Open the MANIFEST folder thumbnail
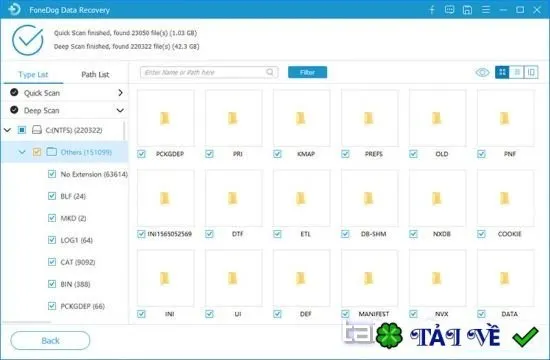This screenshot has width=550, height=360. pyautogui.click(x=369, y=278)
